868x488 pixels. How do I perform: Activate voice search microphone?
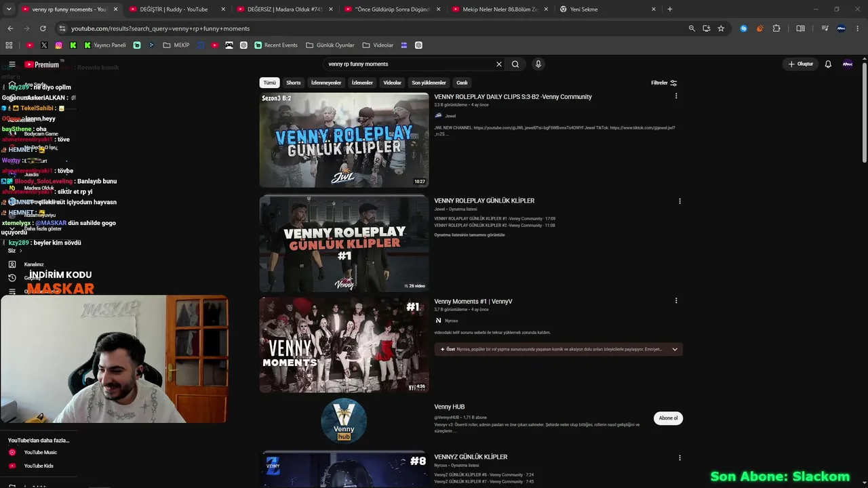(538, 64)
